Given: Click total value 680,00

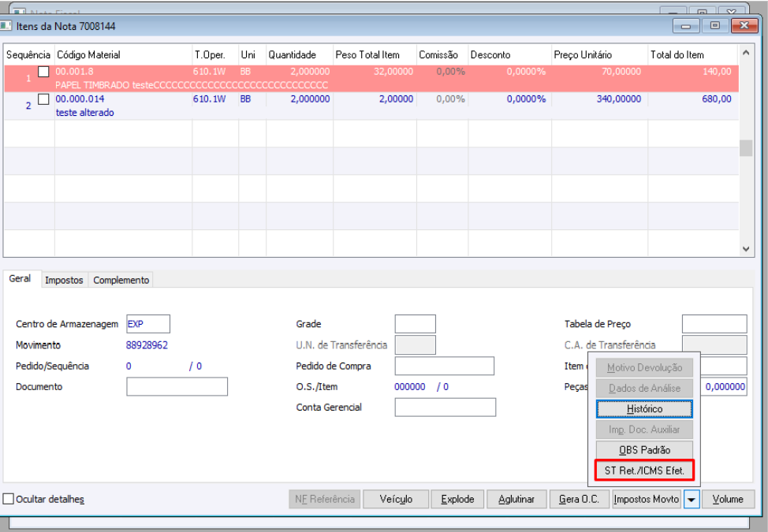Looking at the screenshot, I should 717,99.
